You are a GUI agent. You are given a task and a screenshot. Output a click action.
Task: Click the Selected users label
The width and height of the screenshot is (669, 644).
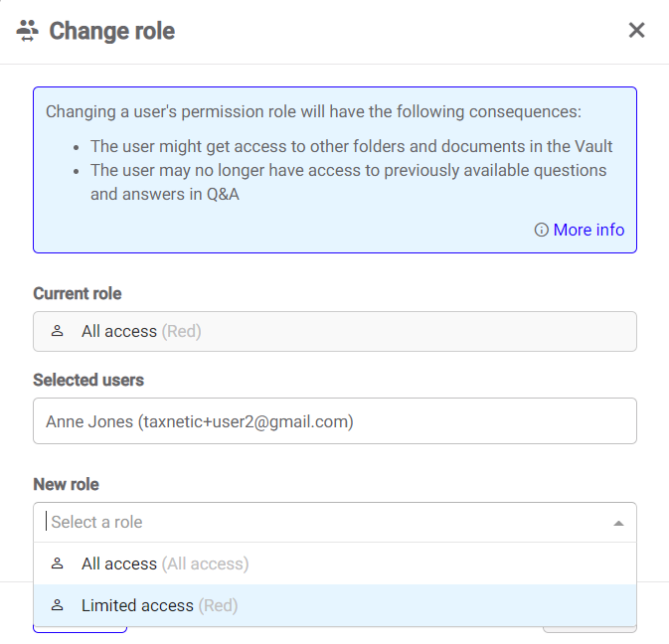coord(87,380)
